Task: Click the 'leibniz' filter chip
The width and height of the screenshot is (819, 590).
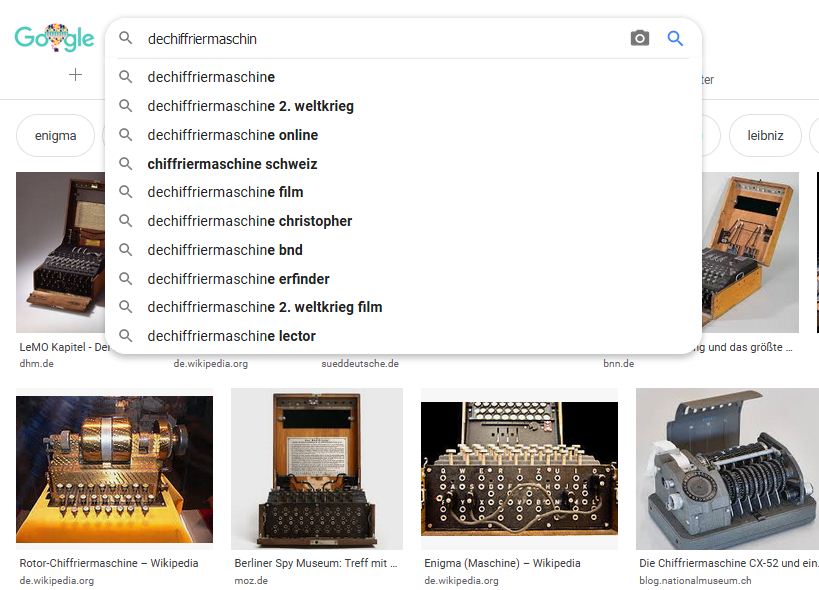Action: (x=765, y=136)
